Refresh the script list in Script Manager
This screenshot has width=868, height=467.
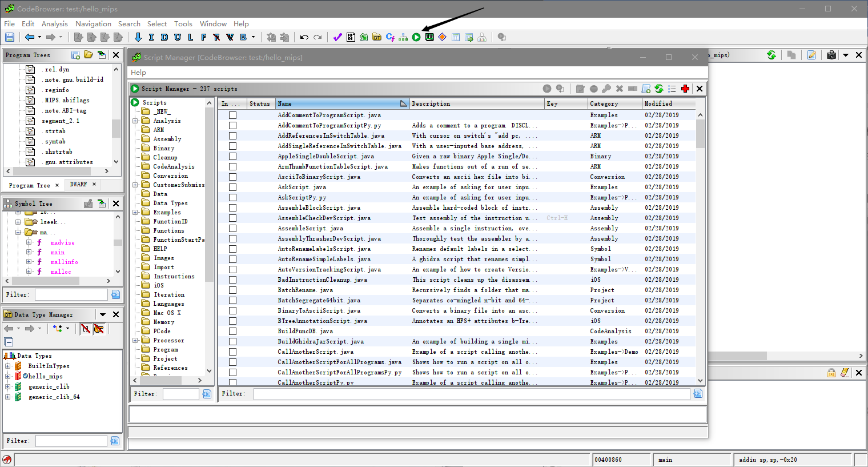coord(659,89)
